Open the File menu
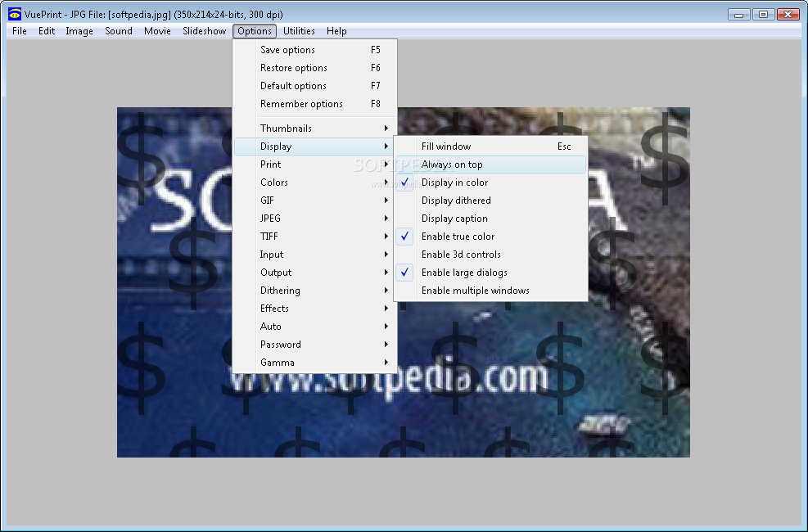 point(20,31)
